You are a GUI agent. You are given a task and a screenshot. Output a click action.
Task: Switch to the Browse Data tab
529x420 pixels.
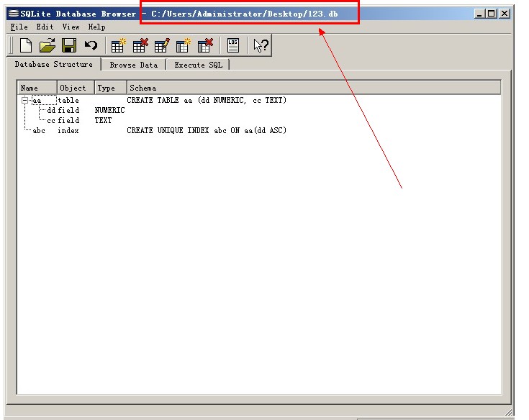pyautogui.click(x=133, y=65)
